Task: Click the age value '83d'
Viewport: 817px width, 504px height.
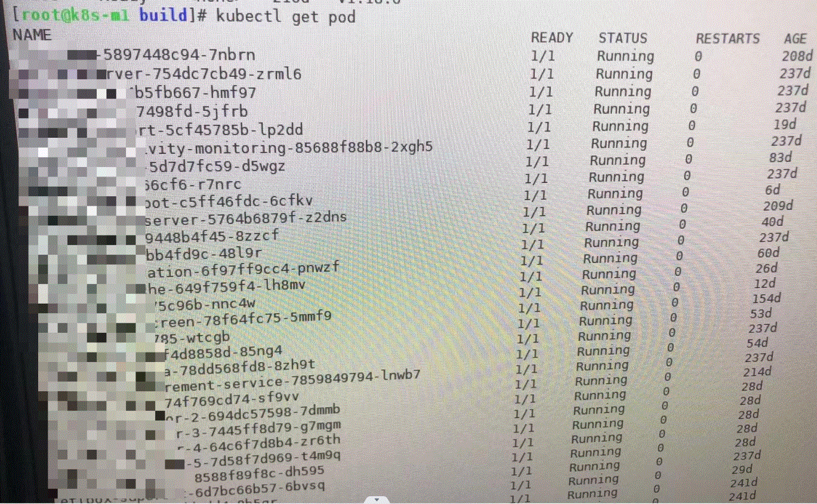Action: click(x=780, y=158)
